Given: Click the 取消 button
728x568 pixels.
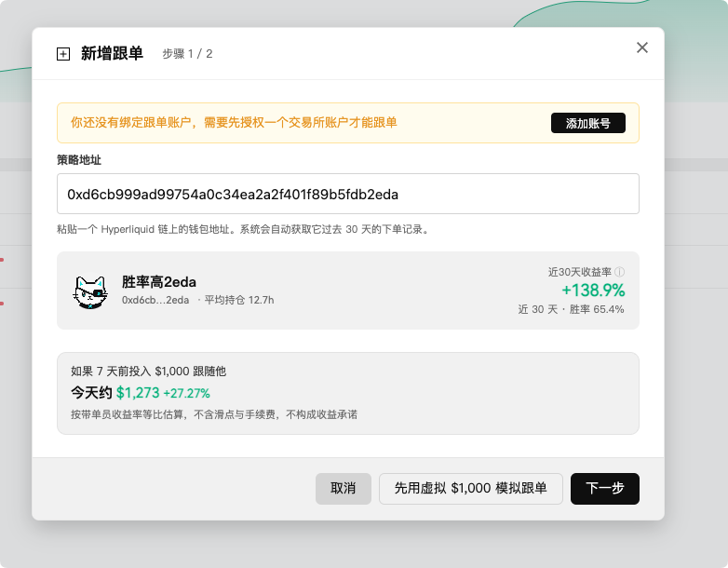Looking at the screenshot, I should [344, 489].
